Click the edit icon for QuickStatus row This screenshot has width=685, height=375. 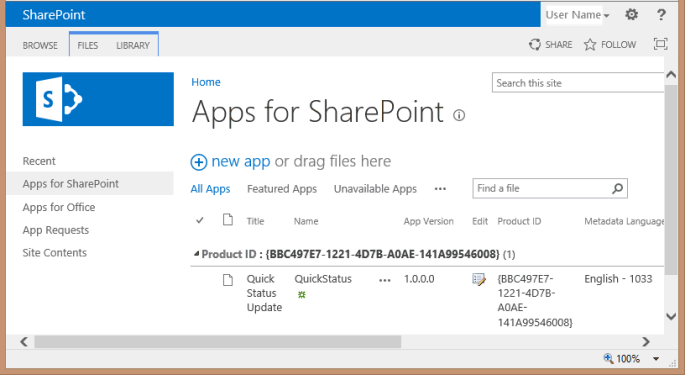tap(479, 280)
